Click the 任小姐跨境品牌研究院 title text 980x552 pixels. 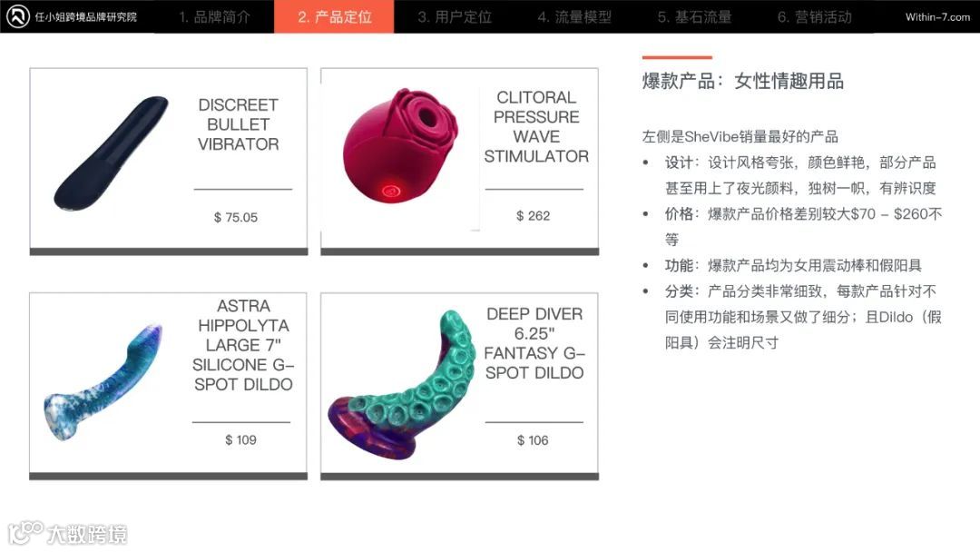85,17
